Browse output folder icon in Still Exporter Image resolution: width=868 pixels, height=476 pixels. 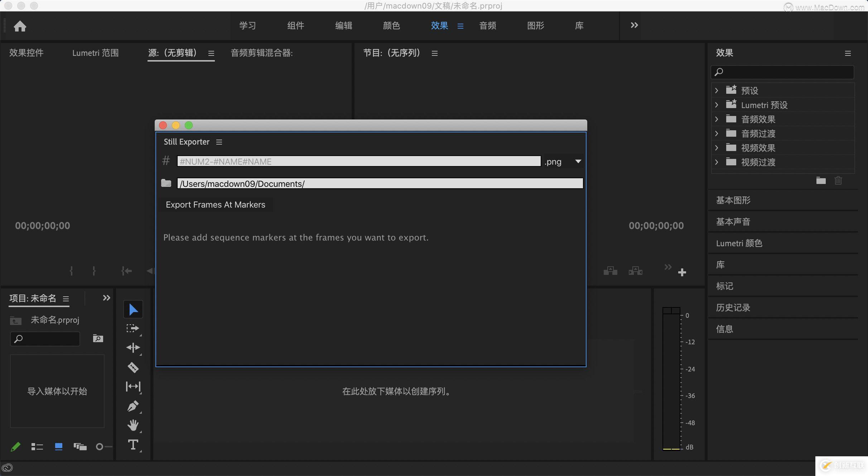coord(166,183)
